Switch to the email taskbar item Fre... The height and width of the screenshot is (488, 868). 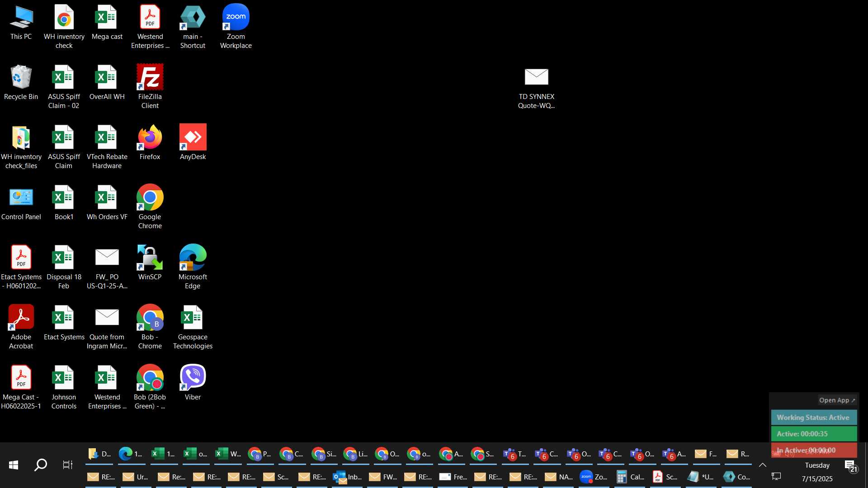point(453,477)
